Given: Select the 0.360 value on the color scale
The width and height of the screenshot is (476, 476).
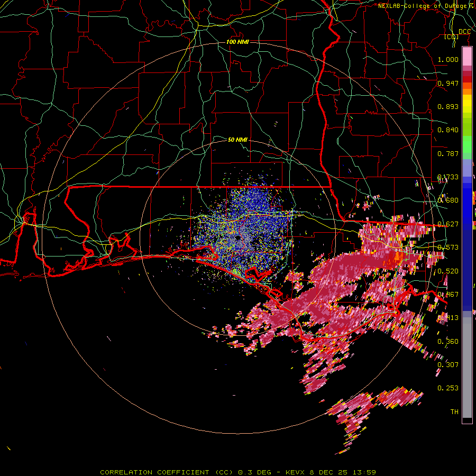Looking at the screenshot, I should click(x=448, y=341).
